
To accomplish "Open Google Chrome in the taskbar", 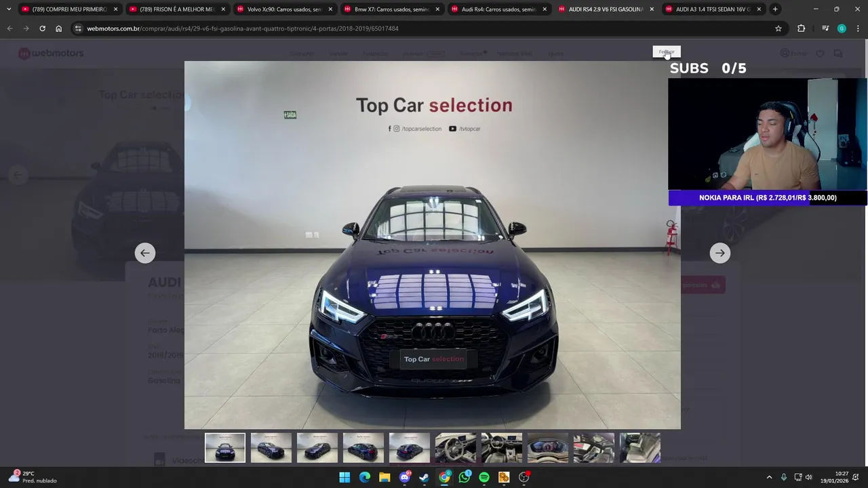I will (x=444, y=477).
